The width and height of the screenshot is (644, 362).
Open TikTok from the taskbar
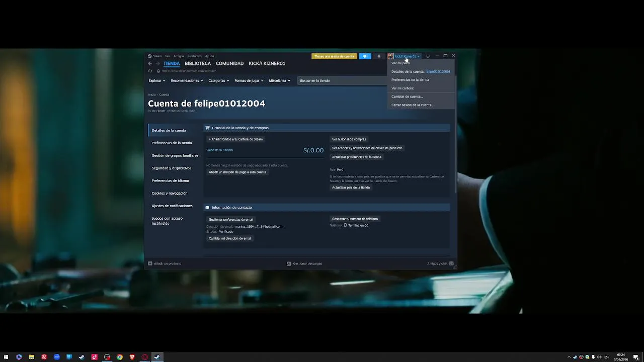94,357
